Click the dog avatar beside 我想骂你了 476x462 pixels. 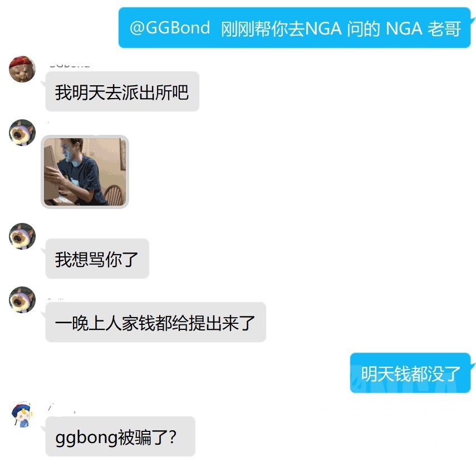pyautogui.click(x=22, y=236)
